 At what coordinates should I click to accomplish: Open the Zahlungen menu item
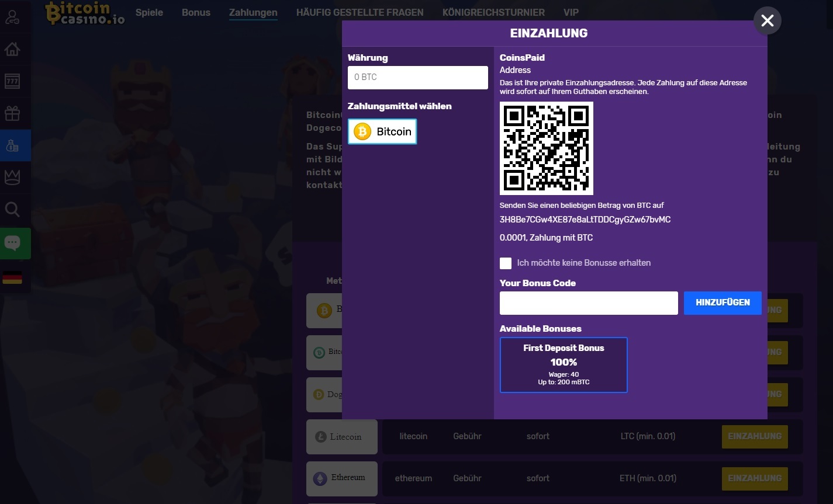pyautogui.click(x=253, y=12)
